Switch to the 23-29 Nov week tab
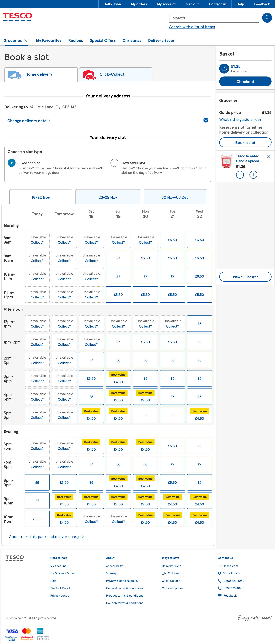 click(x=108, y=197)
